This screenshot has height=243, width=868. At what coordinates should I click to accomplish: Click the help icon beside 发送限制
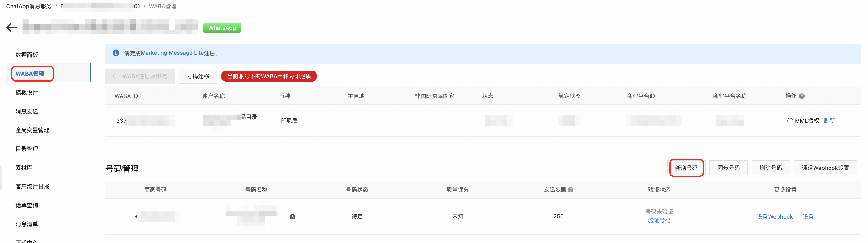click(571, 190)
